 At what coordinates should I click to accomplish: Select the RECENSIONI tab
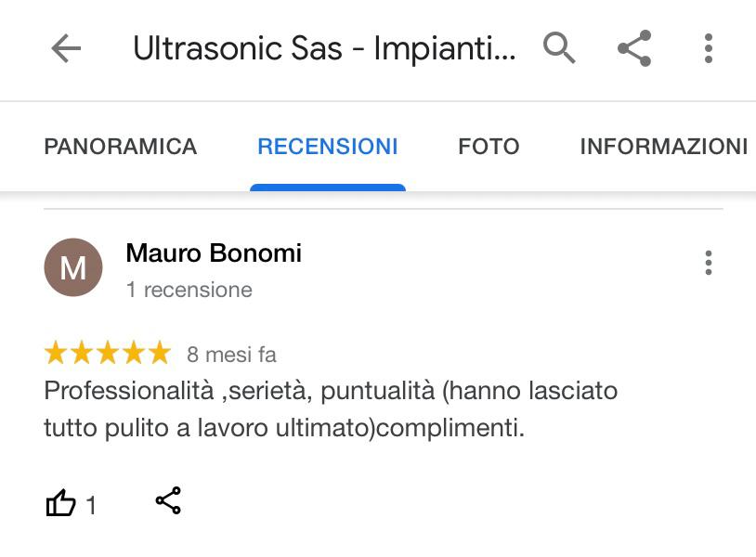(x=327, y=146)
